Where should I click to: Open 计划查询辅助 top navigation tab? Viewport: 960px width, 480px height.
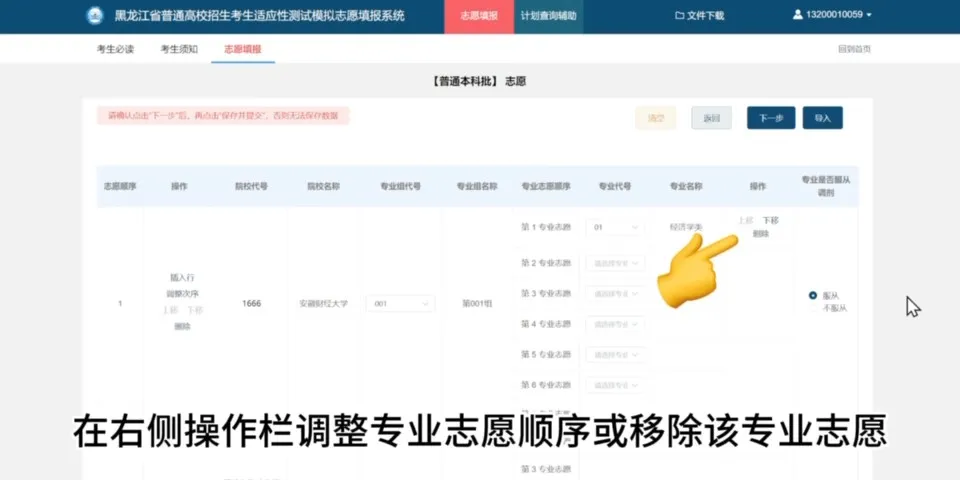click(x=548, y=16)
